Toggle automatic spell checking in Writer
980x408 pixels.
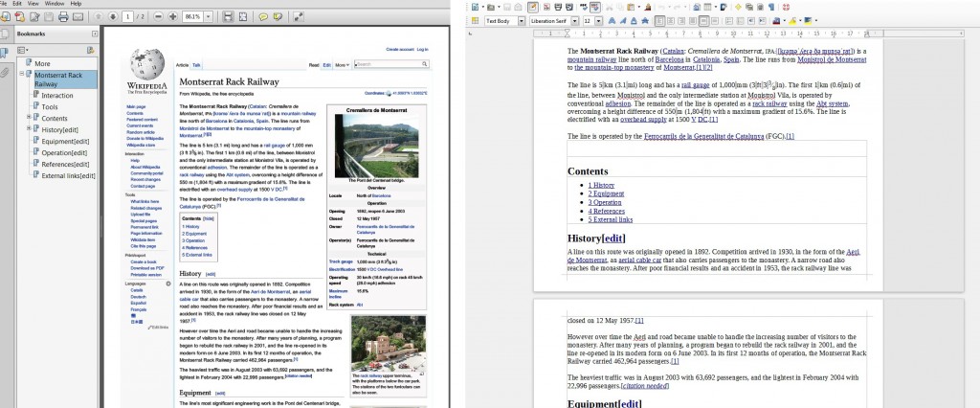pos(595,7)
